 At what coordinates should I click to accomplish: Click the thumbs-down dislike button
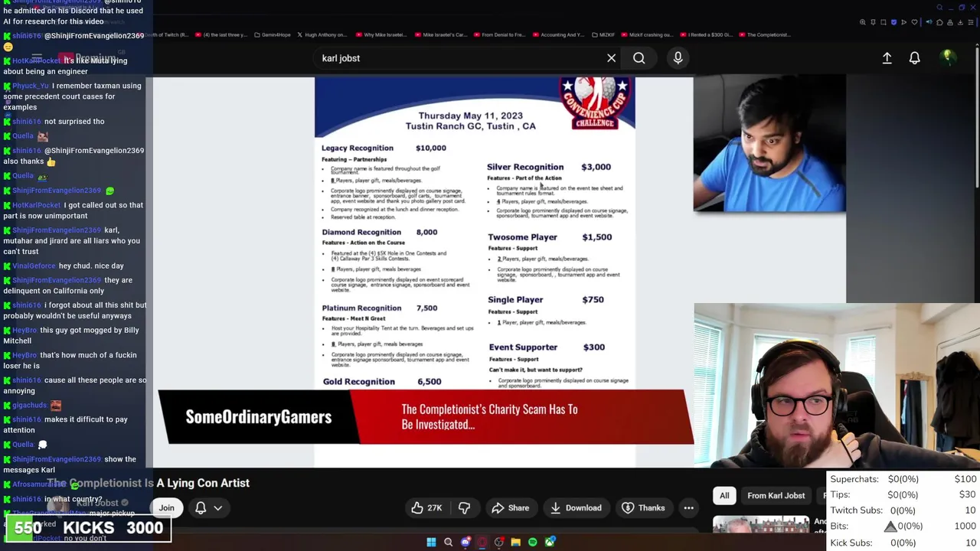coord(464,508)
